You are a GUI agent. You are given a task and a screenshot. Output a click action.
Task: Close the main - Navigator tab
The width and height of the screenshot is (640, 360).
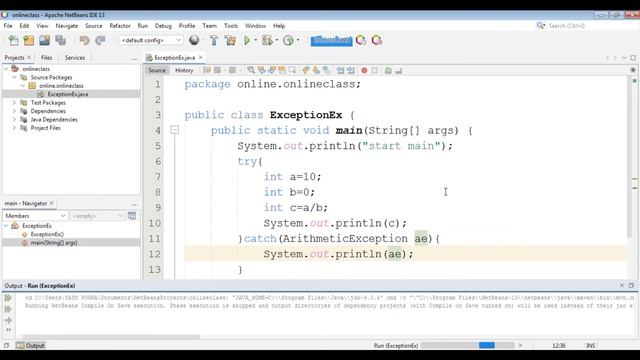(51, 203)
